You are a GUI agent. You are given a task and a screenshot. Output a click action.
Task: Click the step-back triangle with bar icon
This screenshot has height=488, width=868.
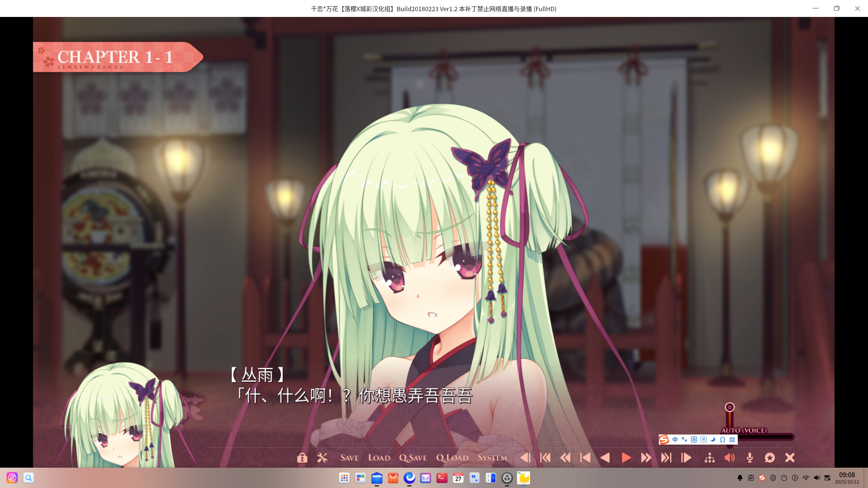525,458
